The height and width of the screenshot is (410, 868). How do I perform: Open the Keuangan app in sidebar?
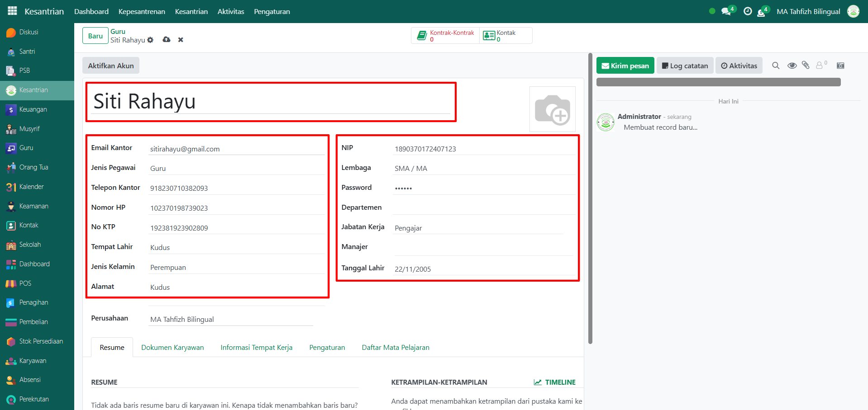pos(33,109)
